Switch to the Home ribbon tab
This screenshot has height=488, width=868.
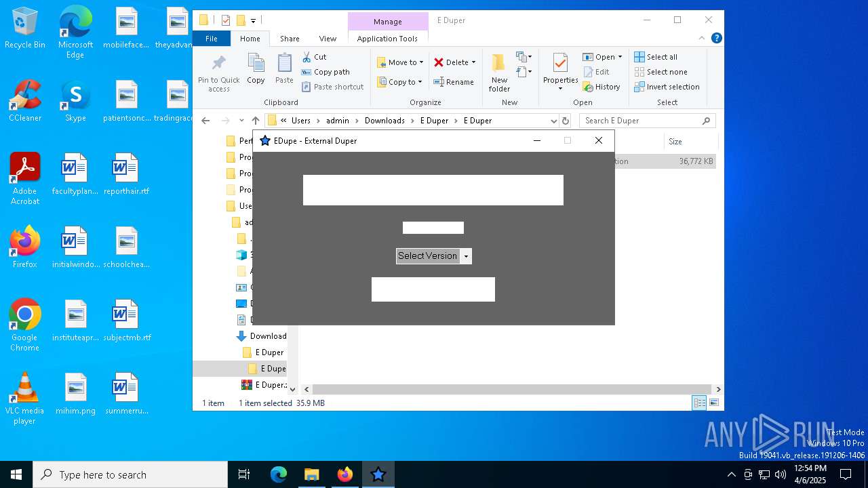click(250, 39)
